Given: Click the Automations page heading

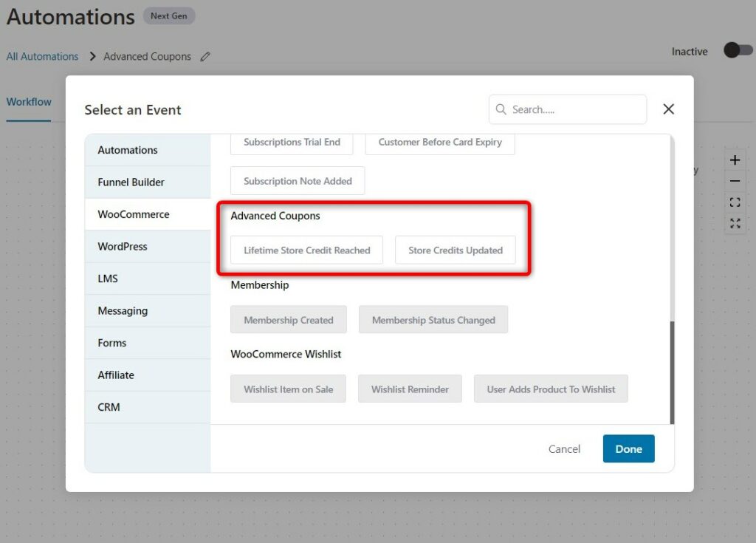Looking at the screenshot, I should pyautogui.click(x=71, y=17).
